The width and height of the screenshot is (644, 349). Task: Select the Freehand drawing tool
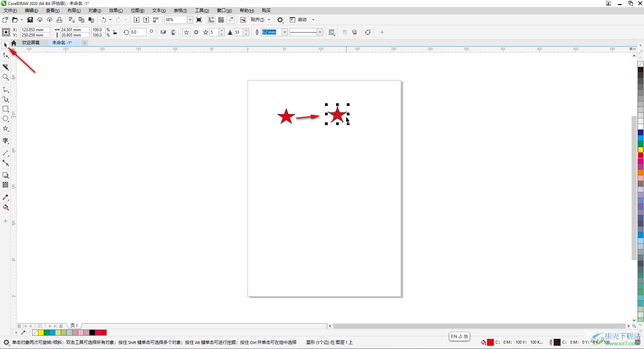5,90
